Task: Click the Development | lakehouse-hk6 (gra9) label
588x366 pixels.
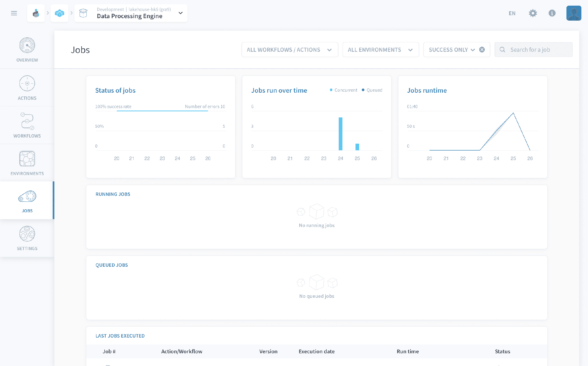Action: tap(134, 9)
